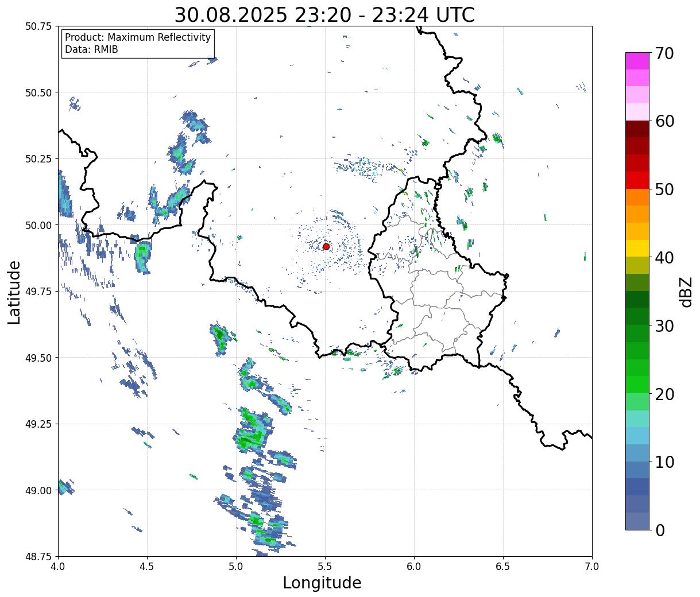Click the colorbar tick label '10'
Viewport: 700px width, 597px height.
point(664,462)
